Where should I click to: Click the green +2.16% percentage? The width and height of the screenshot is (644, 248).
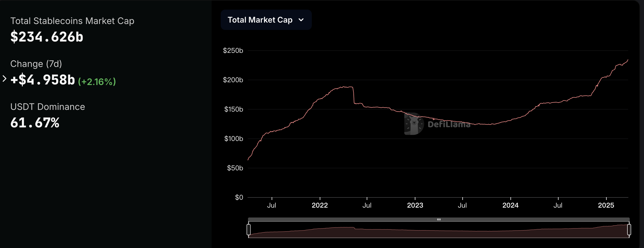click(97, 82)
